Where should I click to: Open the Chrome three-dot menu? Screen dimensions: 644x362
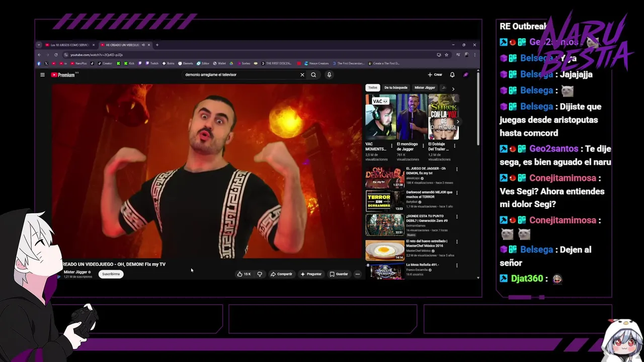click(x=474, y=55)
